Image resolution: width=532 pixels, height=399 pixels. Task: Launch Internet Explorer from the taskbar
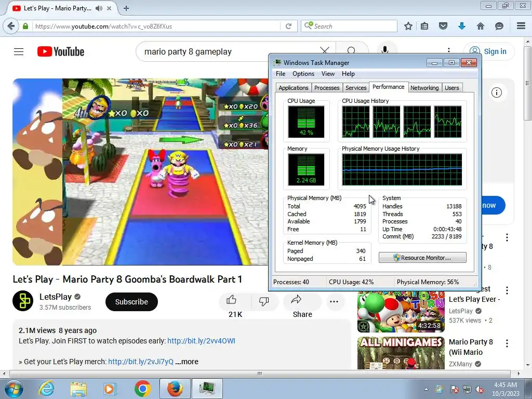[x=46, y=389]
